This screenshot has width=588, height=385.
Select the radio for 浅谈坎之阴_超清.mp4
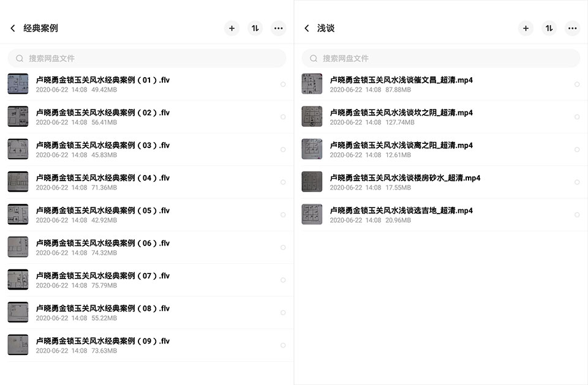click(x=577, y=117)
